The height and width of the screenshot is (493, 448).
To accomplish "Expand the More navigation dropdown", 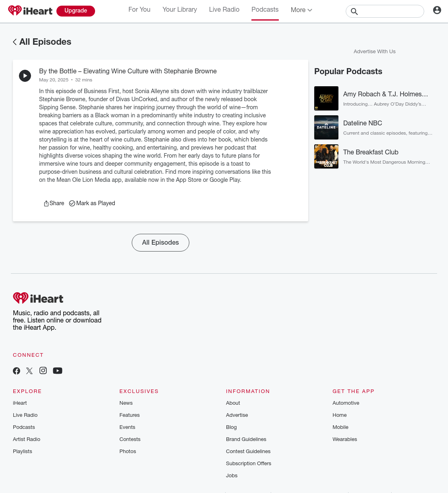I will (301, 10).
